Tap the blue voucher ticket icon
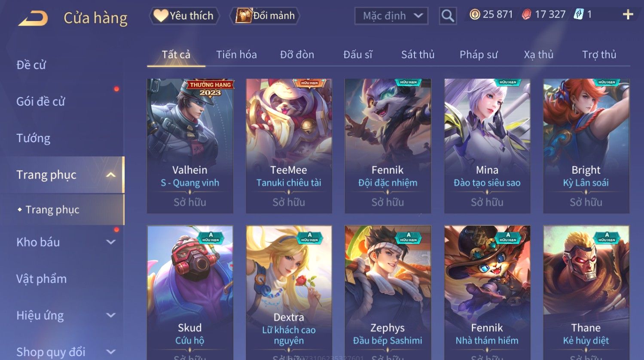 click(578, 15)
